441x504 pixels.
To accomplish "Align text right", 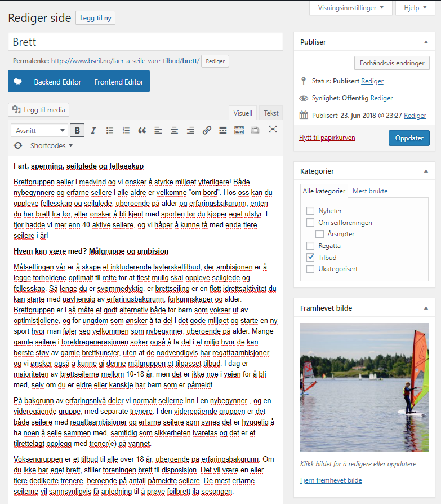I will [190, 130].
